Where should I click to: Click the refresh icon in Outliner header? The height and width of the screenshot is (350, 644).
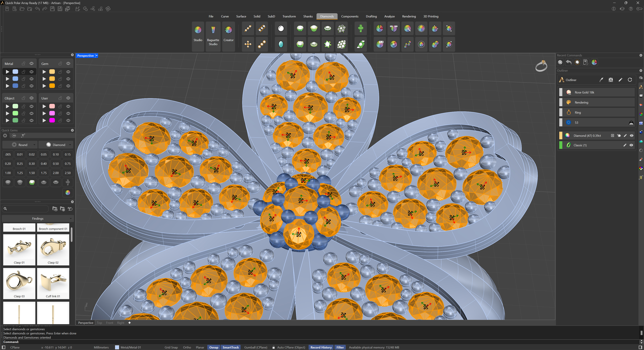630,80
